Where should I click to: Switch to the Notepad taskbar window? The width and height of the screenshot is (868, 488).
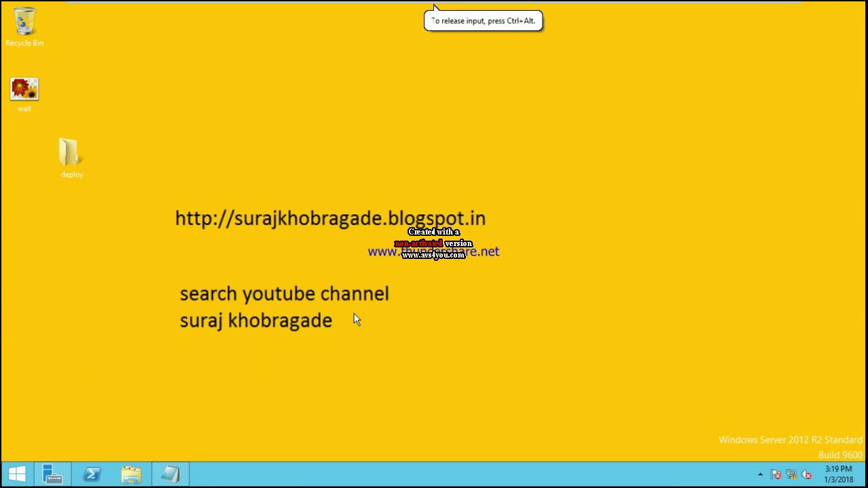point(170,474)
